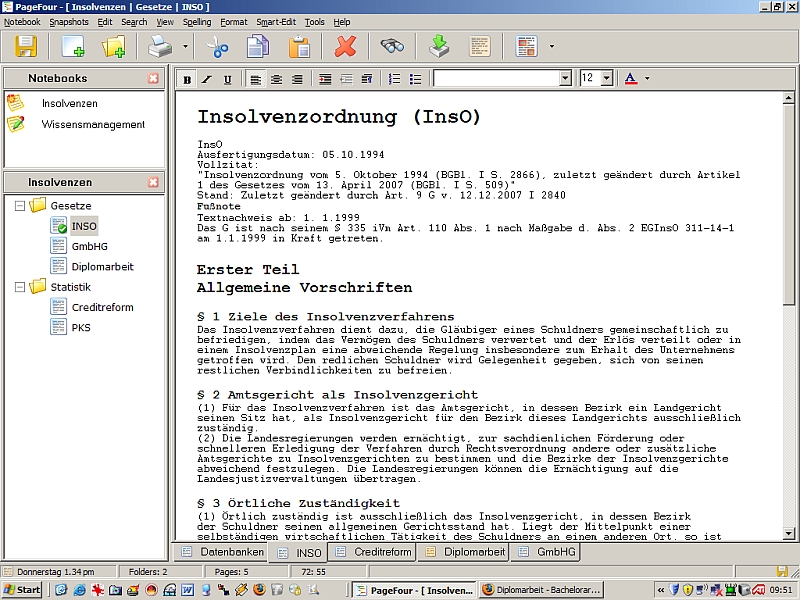Viewport: 800px width, 600px height.
Task: Open the font name combo box
Action: point(503,78)
